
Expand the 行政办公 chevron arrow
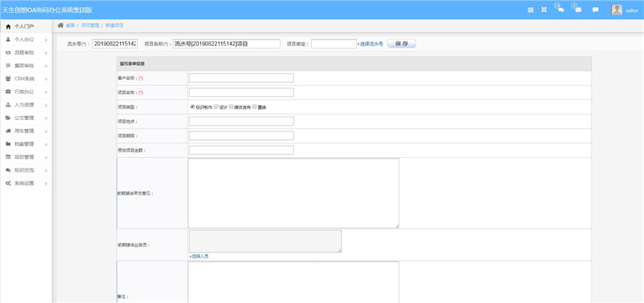[x=46, y=92]
